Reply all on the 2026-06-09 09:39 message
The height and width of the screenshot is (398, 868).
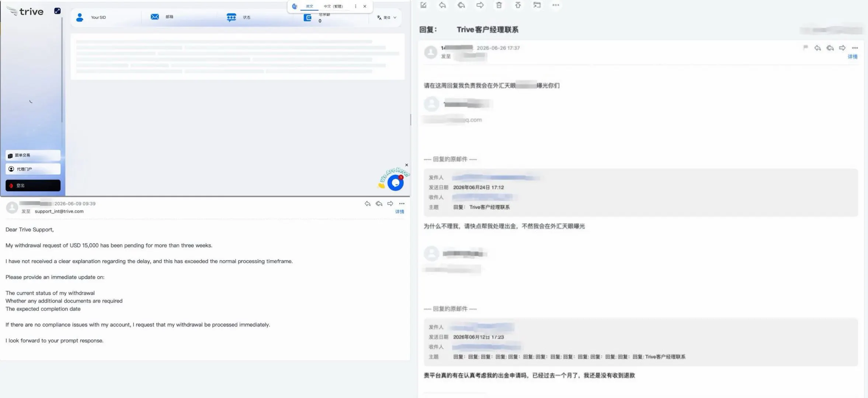(379, 203)
